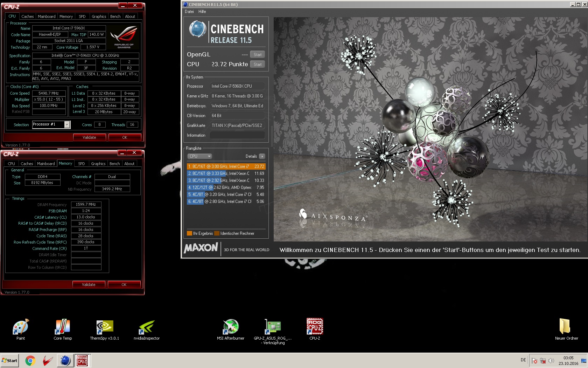Screen dimensions: 588x368
Task: Click OK in the lower CPU-Z window
Action: [124, 285]
